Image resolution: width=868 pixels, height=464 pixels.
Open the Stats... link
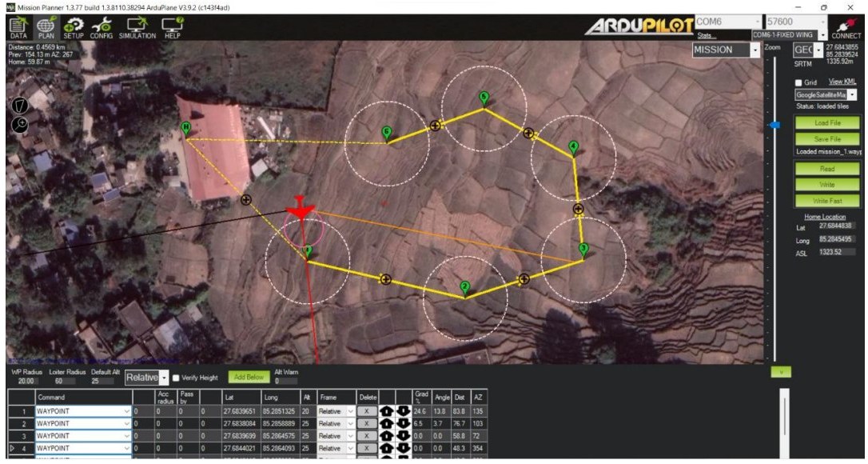[x=705, y=35]
